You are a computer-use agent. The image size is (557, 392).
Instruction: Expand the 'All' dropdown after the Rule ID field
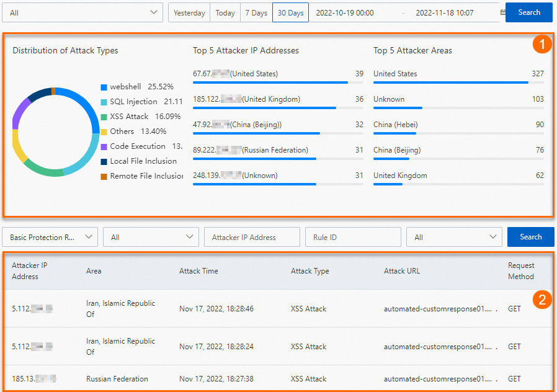coord(454,237)
